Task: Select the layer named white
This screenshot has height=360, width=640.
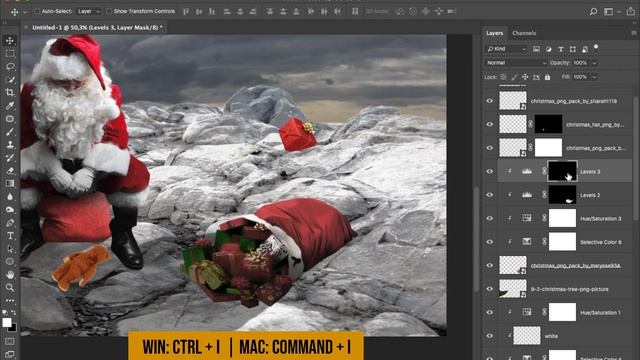Action: [x=551, y=336]
